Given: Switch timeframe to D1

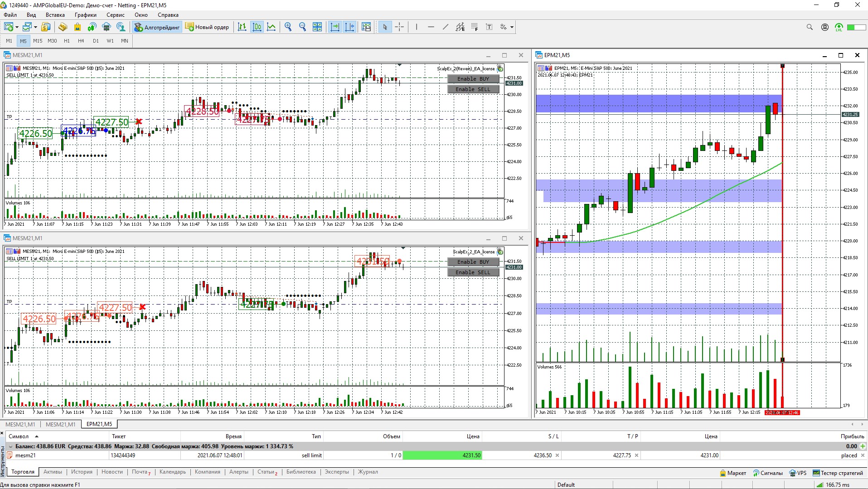Looking at the screenshot, I should point(96,41).
